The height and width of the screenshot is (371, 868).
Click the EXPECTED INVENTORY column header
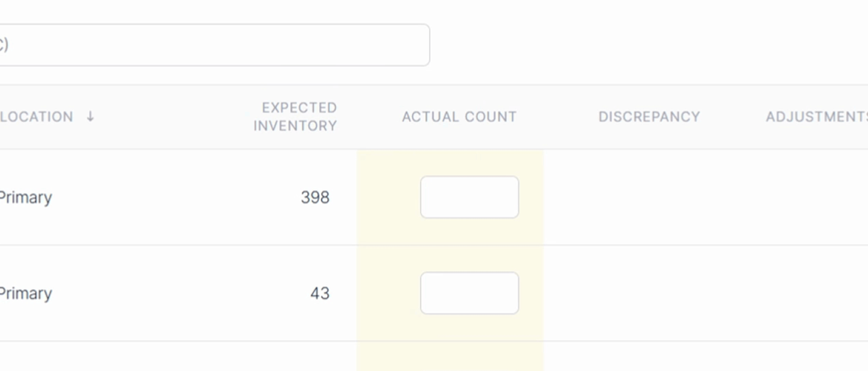point(295,117)
